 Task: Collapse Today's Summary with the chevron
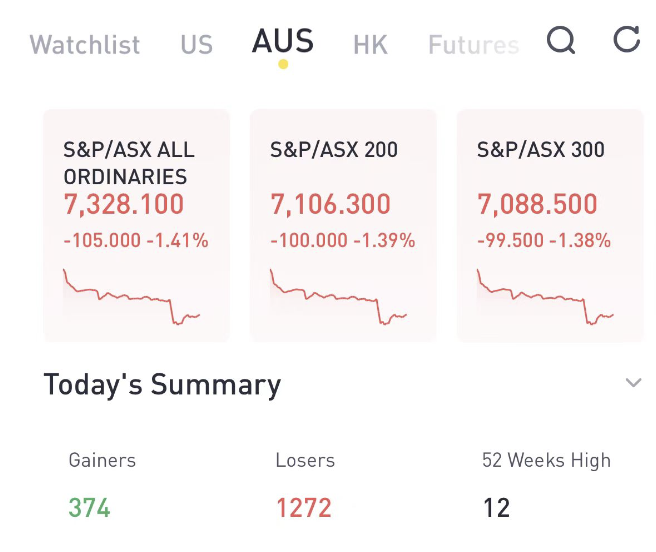633,383
